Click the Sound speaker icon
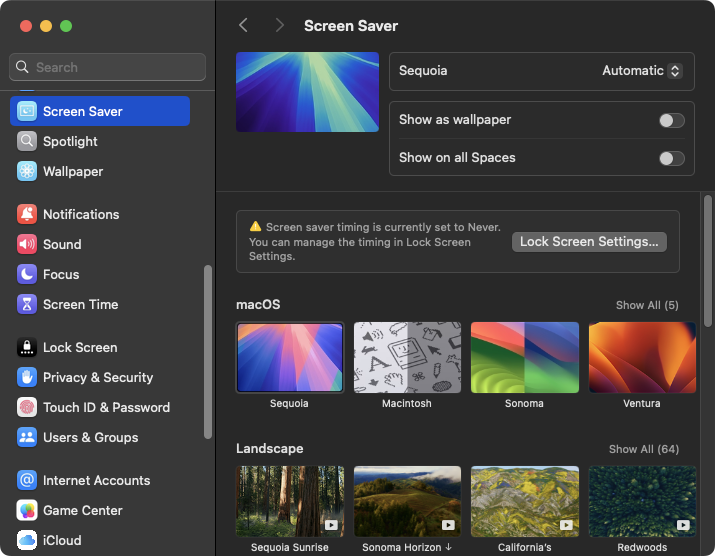Image resolution: width=715 pixels, height=556 pixels. [x=27, y=244]
